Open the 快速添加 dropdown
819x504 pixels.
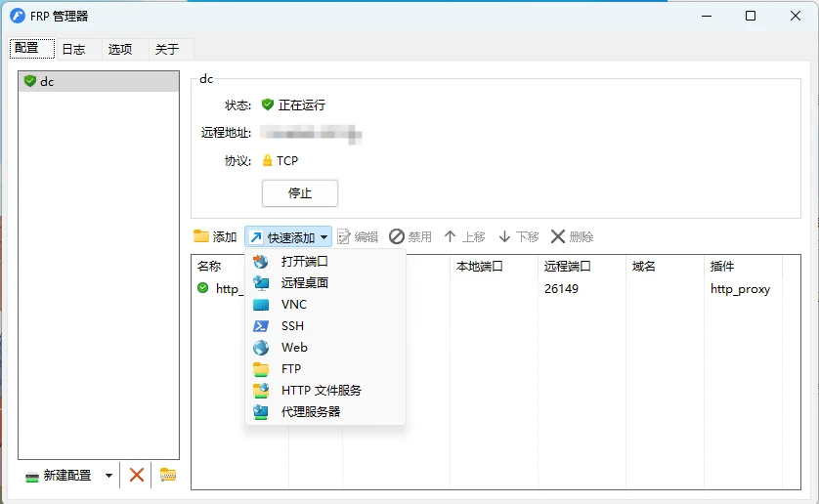coord(288,237)
